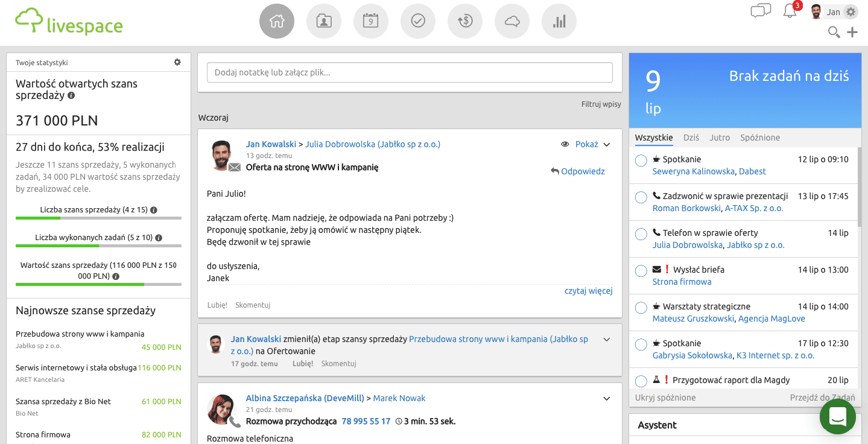Open Marek Nowak contact link
868x444 pixels.
[399, 398]
